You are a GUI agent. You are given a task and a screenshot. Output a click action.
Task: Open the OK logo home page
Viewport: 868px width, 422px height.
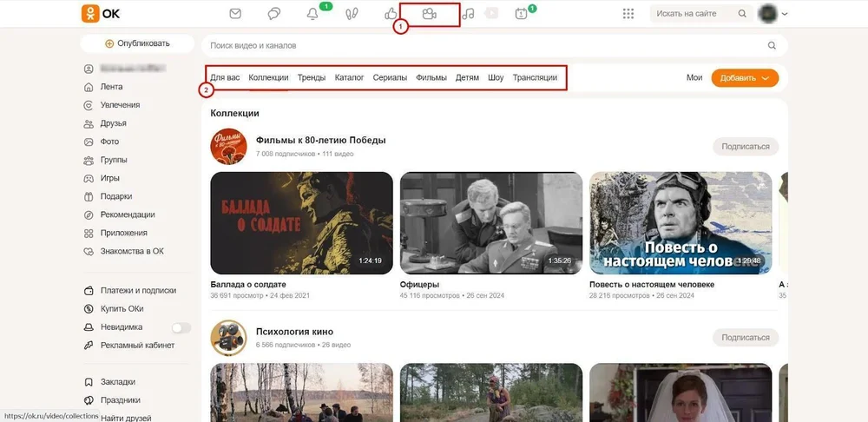pyautogui.click(x=101, y=13)
